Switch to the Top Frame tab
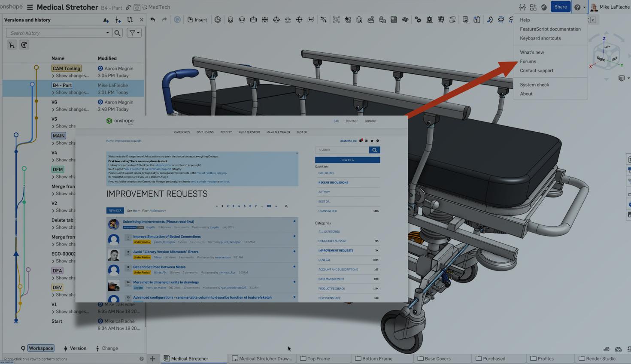Screen dimensions: 631x364 point(318,358)
